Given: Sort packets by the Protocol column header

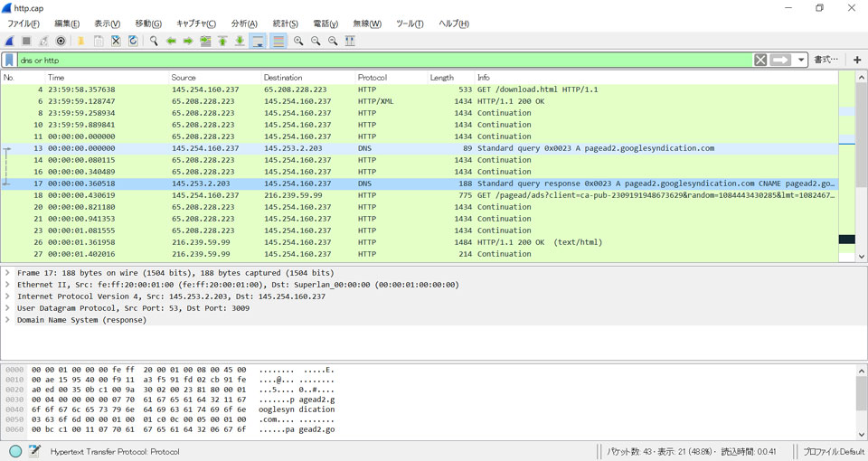Looking at the screenshot, I should point(391,78).
